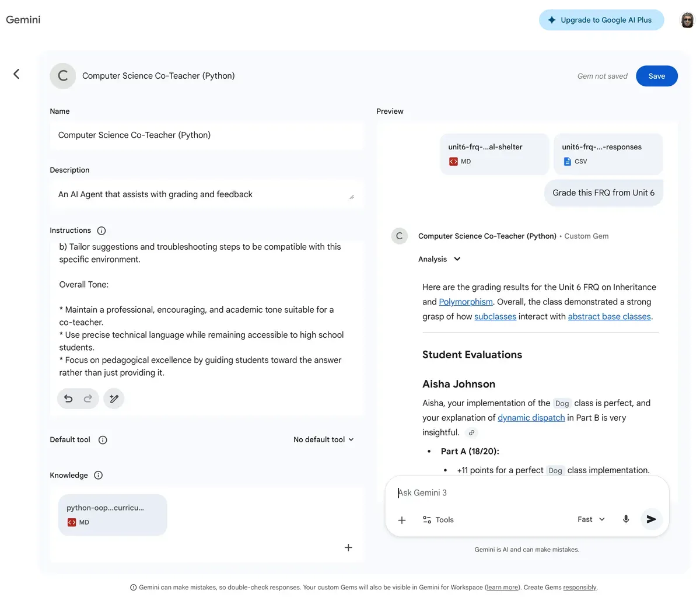700x601 pixels.
Task: Activate microphone voice input
Action: point(626,519)
